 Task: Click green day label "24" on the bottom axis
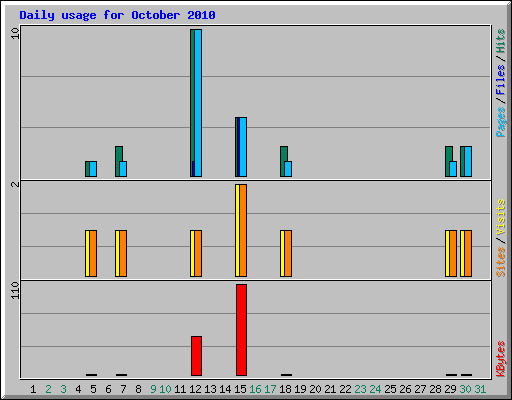(x=375, y=389)
